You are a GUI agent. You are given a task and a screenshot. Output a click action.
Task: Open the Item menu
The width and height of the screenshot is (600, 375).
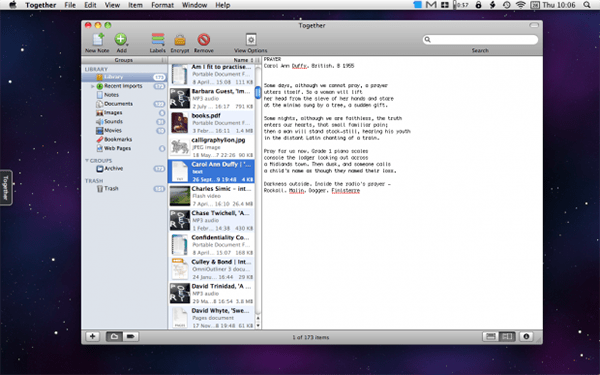tap(135, 5)
